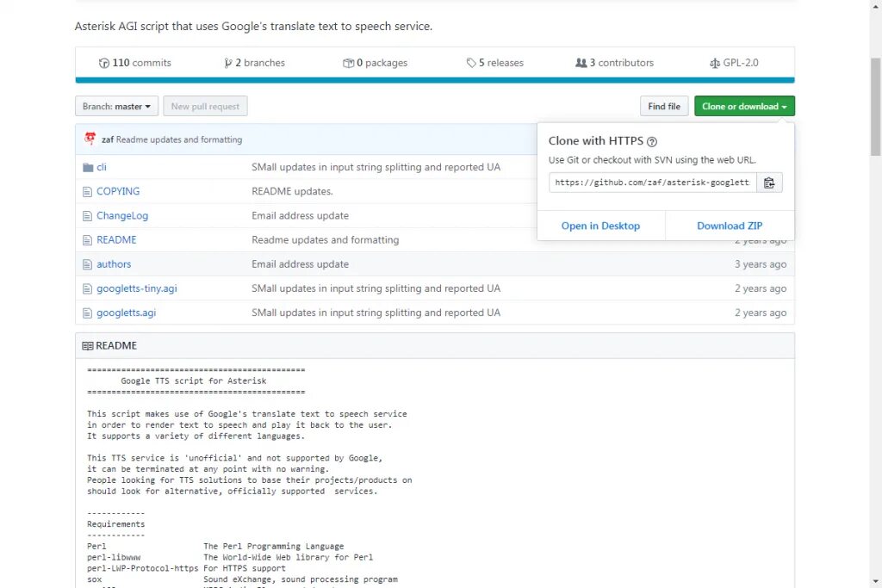Click the ChangeLog file icon

[87, 216]
